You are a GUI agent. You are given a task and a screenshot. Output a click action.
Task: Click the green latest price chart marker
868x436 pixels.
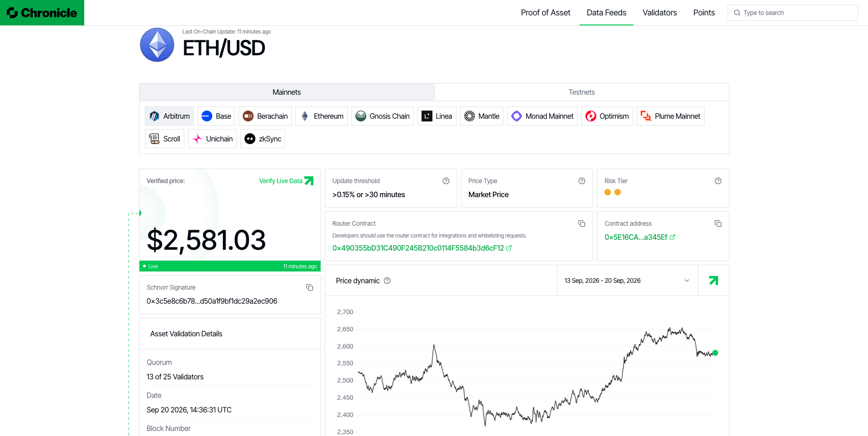click(x=715, y=353)
